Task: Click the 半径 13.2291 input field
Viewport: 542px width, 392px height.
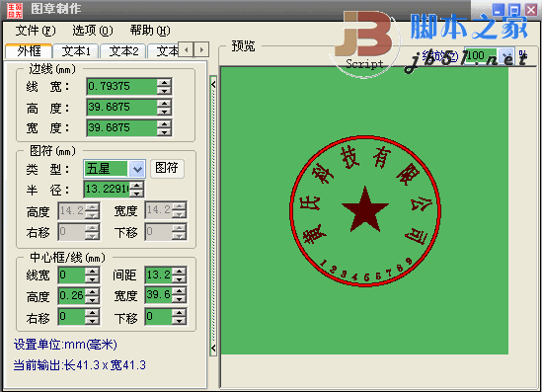Action: tap(107, 189)
